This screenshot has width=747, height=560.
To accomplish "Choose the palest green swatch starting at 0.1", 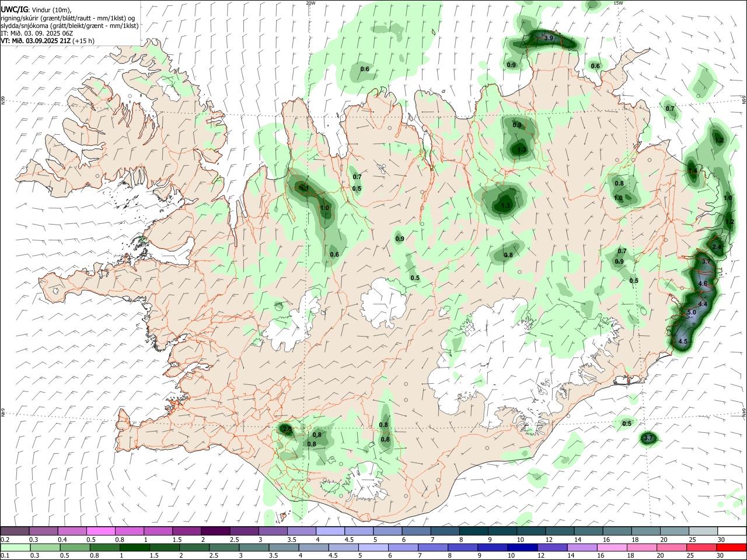I will [16, 547].
